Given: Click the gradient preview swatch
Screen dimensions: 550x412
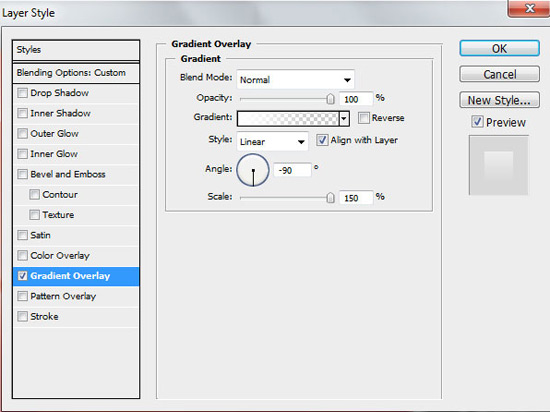Looking at the screenshot, I should tap(288, 119).
